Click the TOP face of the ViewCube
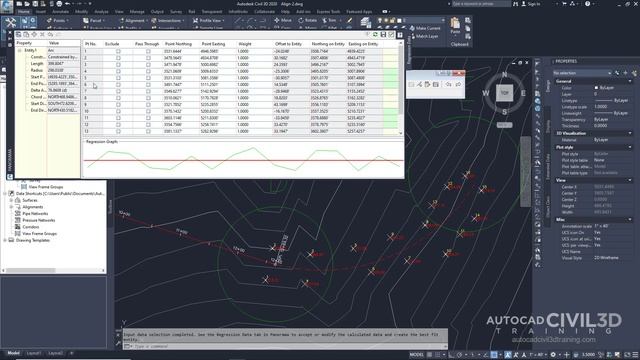This screenshot has width=640, height=360. click(x=504, y=93)
